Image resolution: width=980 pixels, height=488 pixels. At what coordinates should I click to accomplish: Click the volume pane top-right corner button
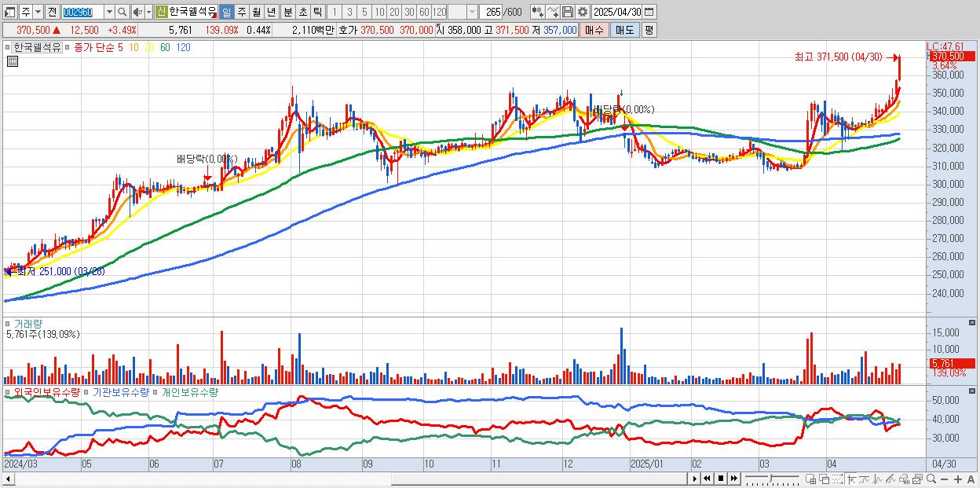click(973, 322)
